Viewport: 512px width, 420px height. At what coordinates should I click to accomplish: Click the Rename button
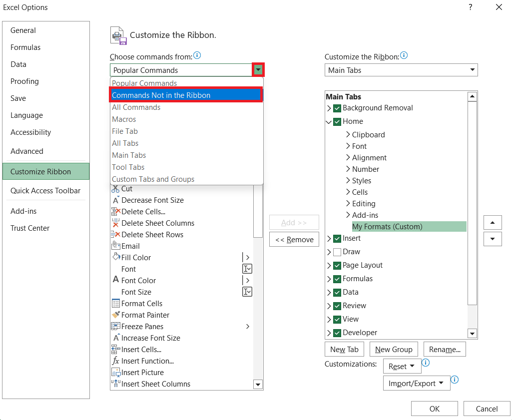pyautogui.click(x=445, y=349)
